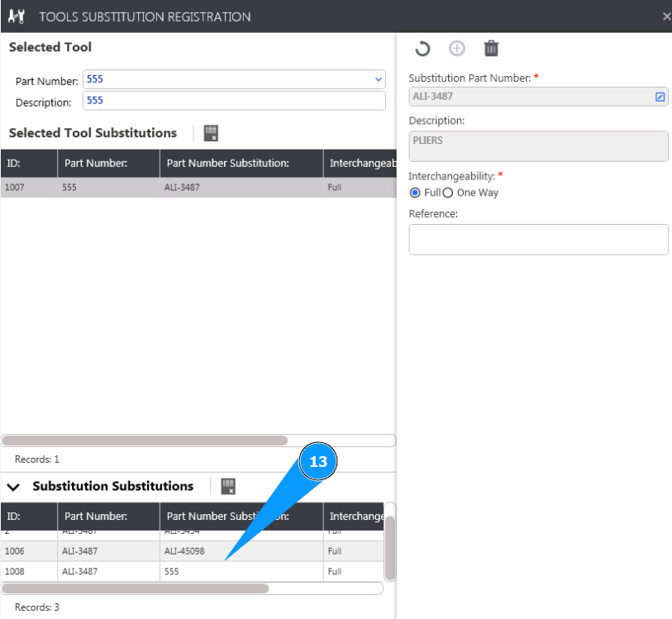Screen dimensions: 672x619
Task: Sort top grid by ID column
Action: 28,163
